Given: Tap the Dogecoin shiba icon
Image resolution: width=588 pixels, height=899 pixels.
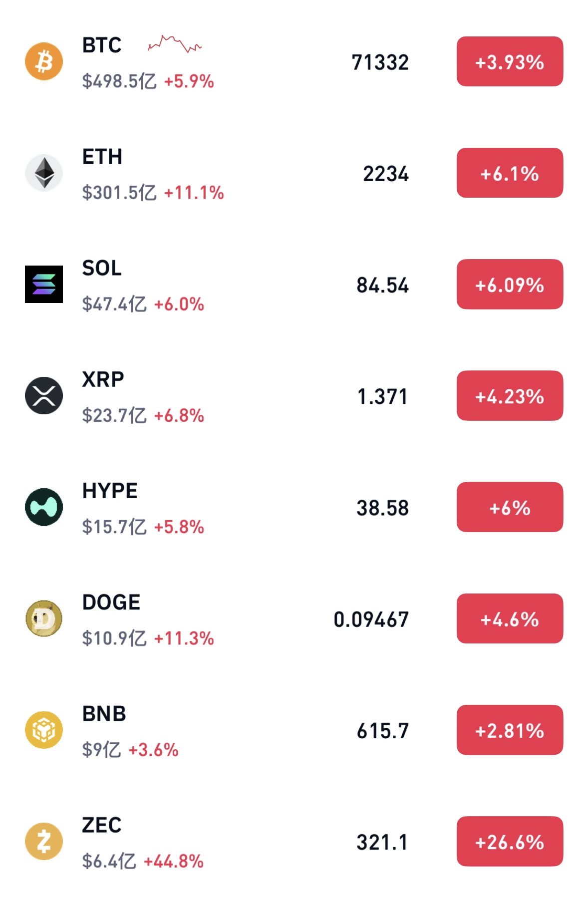Looking at the screenshot, I should pos(44,618).
